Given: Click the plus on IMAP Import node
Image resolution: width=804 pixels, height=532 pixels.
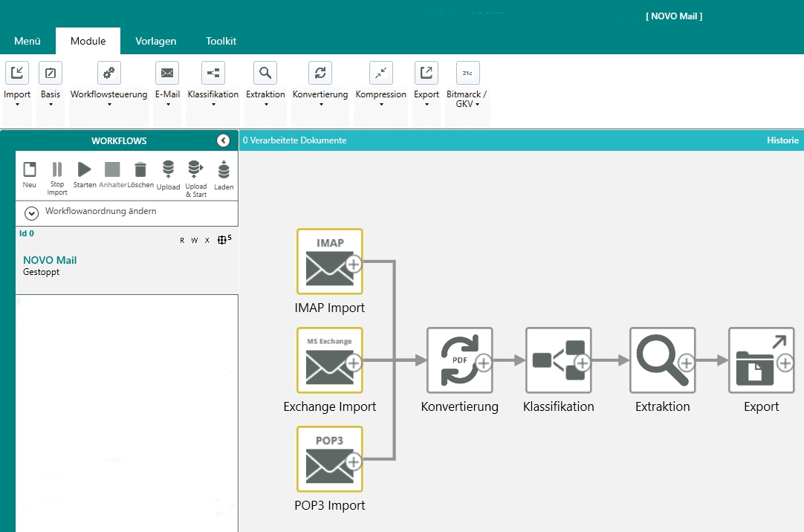Looking at the screenshot, I should pyautogui.click(x=353, y=264).
